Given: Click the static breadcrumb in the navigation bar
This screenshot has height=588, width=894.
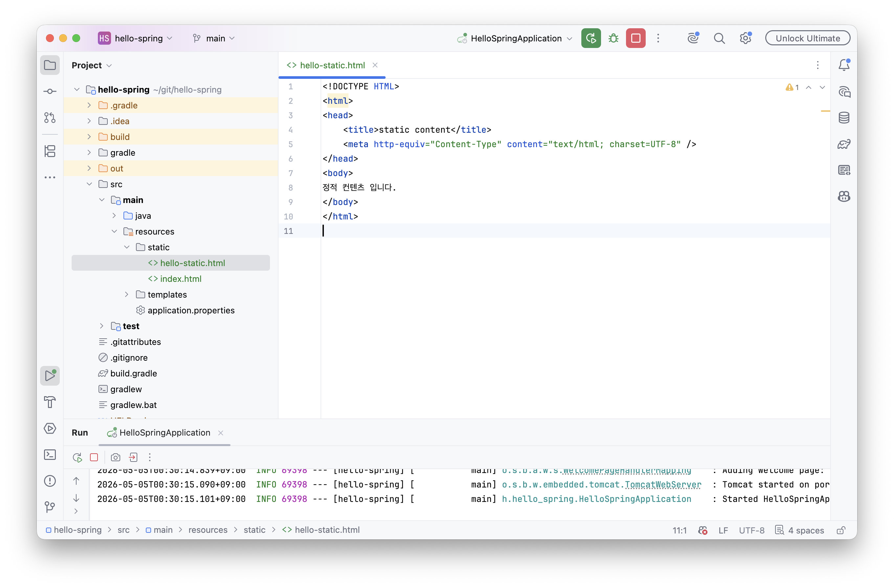Looking at the screenshot, I should (254, 530).
